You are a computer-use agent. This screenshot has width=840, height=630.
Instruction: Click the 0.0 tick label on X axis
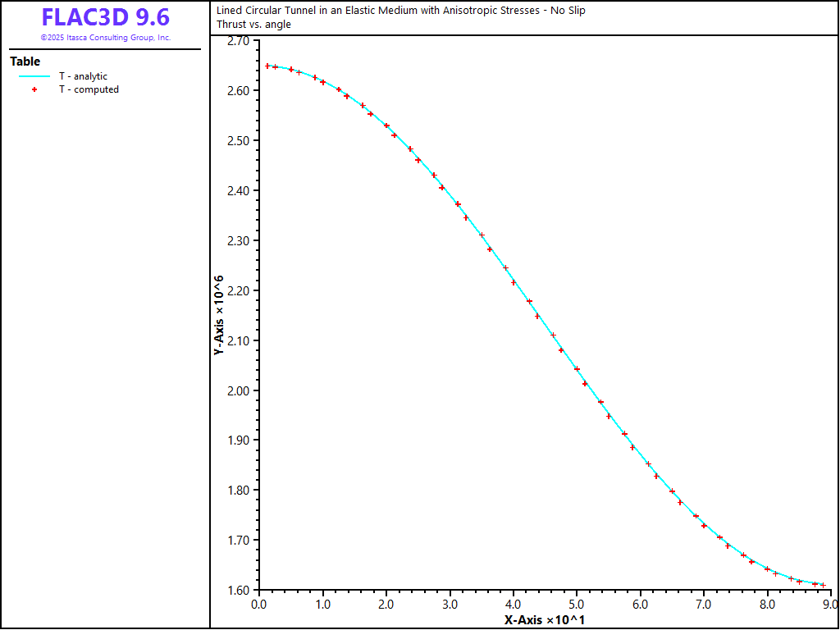(x=259, y=605)
